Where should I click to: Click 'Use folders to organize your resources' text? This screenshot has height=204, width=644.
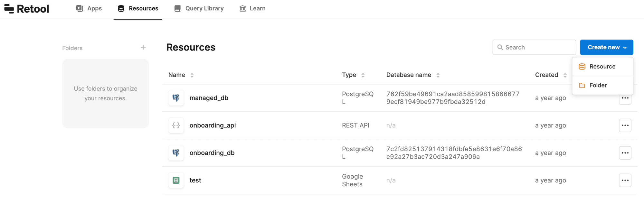coord(106,93)
